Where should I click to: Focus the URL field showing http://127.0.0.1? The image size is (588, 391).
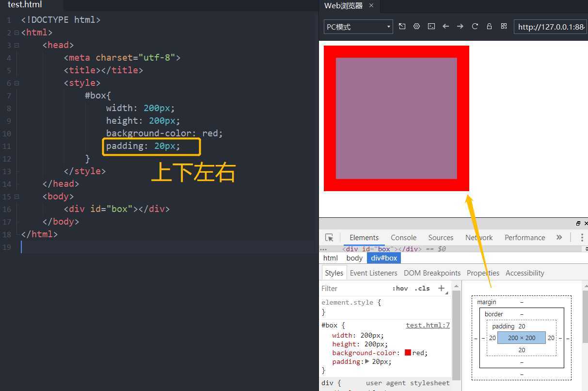pyautogui.click(x=551, y=27)
